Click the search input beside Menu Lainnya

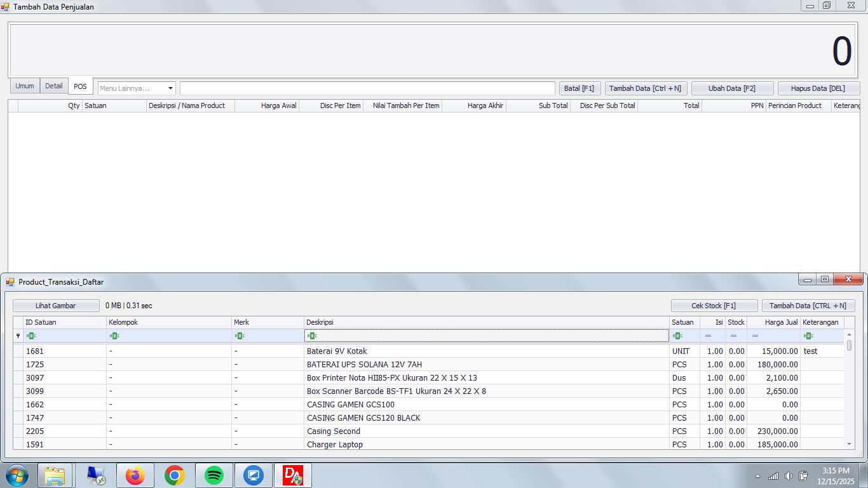click(x=367, y=88)
